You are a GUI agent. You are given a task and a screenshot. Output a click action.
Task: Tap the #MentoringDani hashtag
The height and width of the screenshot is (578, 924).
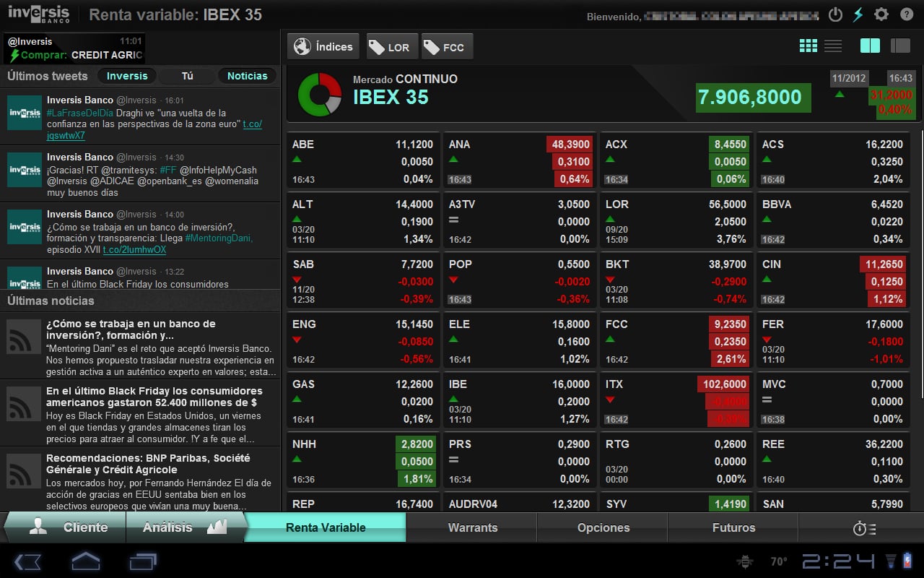click(x=219, y=238)
